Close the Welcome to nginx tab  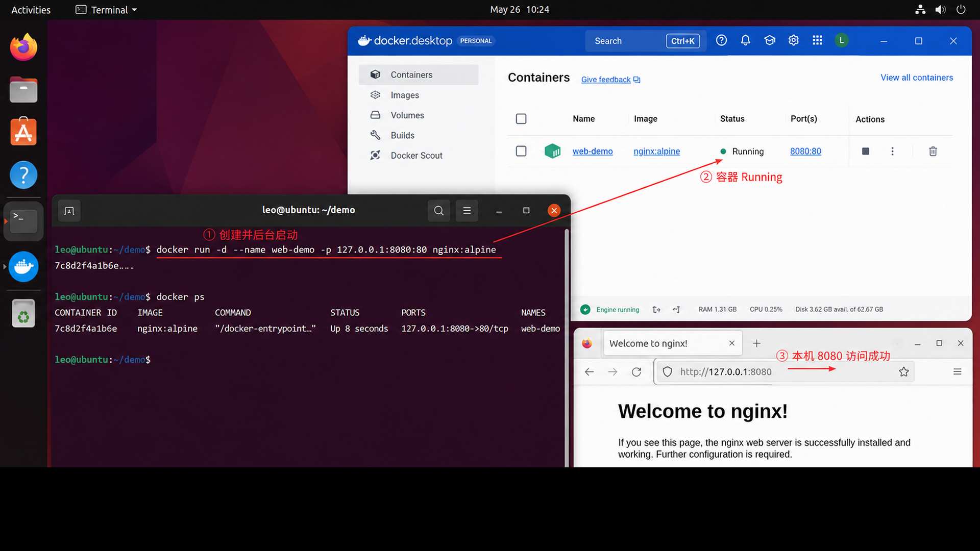[x=732, y=343]
